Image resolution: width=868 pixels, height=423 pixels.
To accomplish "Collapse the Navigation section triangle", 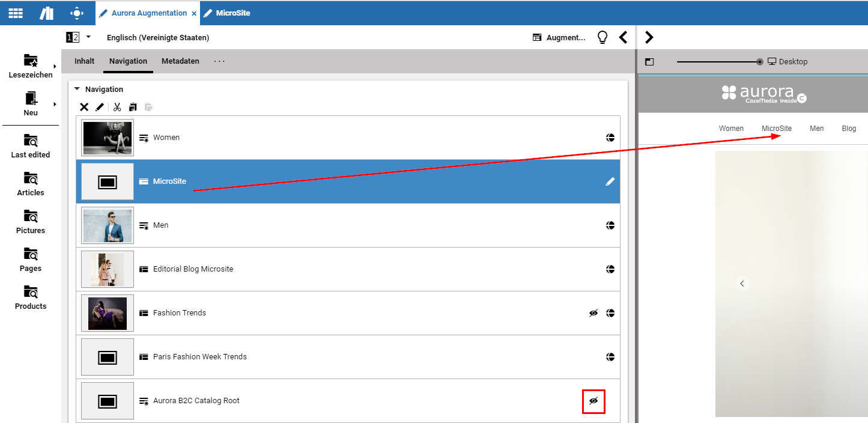I will pos(77,89).
